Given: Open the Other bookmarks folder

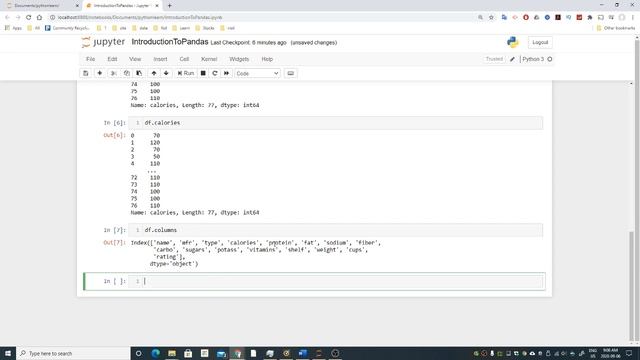Looking at the screenshot, I should tap(616, 28).
